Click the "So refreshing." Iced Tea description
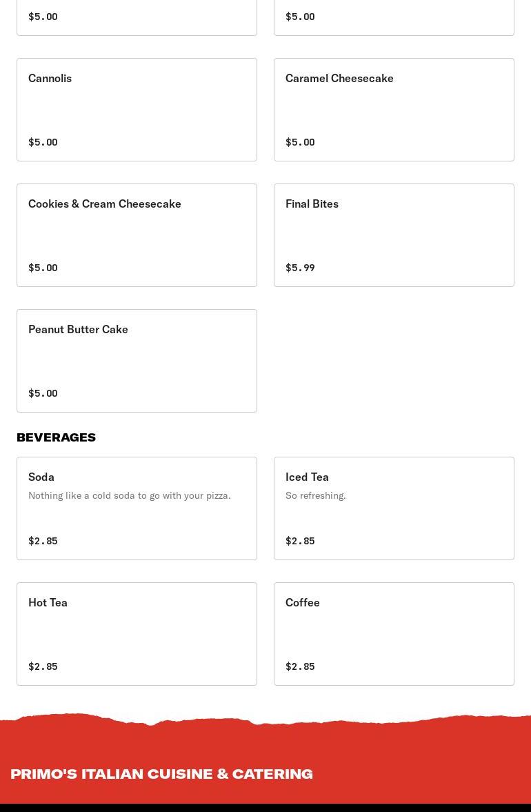The width and height of the screenshot is (531, 812). pos(316,495)
